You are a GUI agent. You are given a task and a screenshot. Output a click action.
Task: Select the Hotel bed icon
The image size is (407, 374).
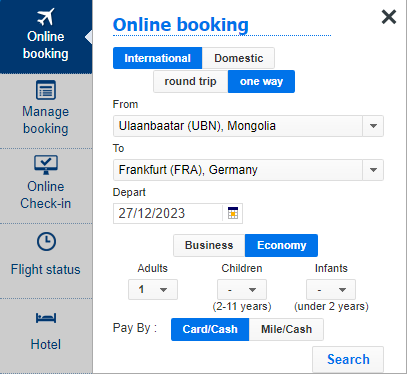point(46,318)
